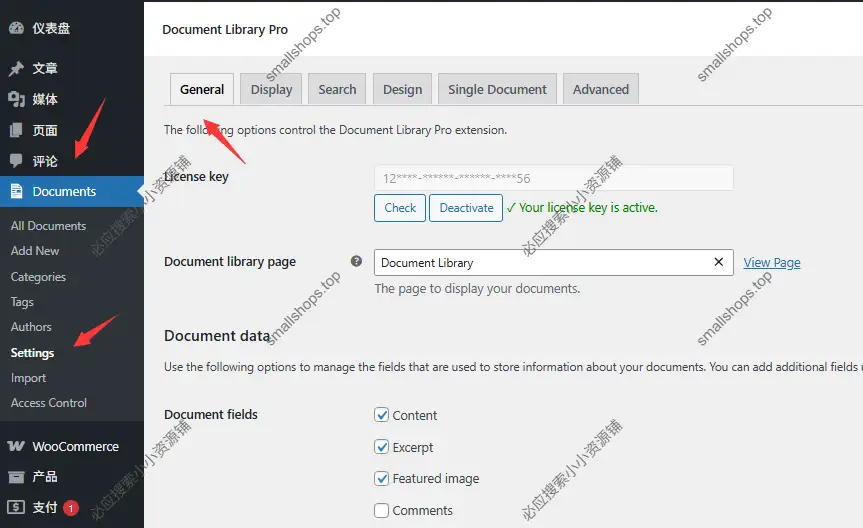Open the 文章 sidebar menu
863x528 pixels.
pos(72,68)
